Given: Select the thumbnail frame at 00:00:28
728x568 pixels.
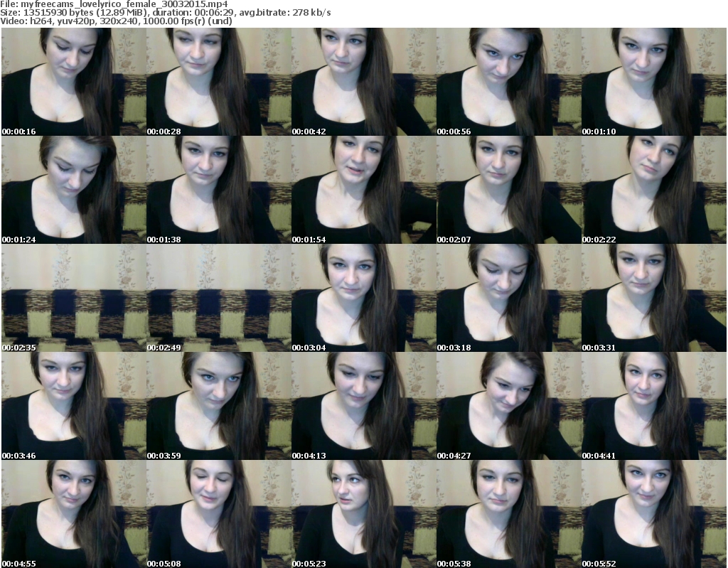Looking at the screenshot, I should click(x=219, y=82).
